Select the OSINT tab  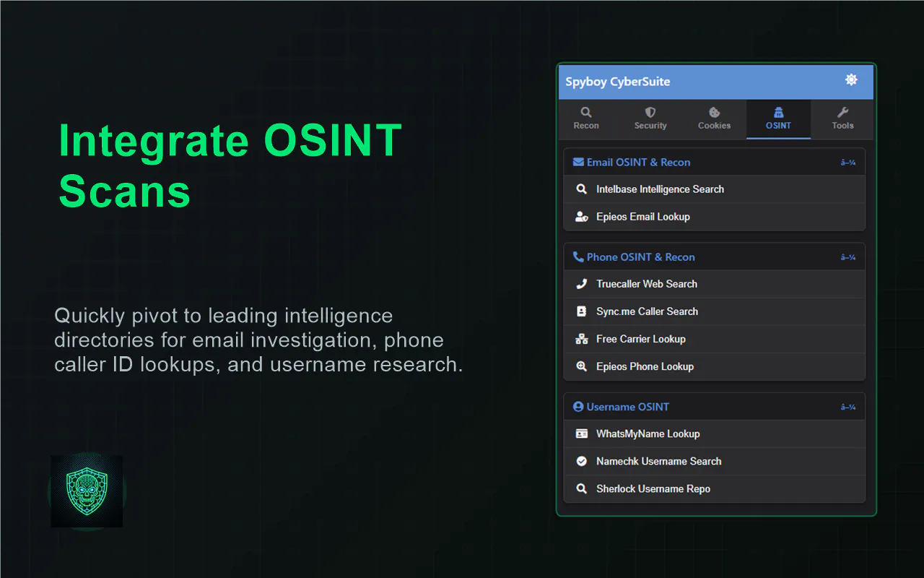[779, 118]
